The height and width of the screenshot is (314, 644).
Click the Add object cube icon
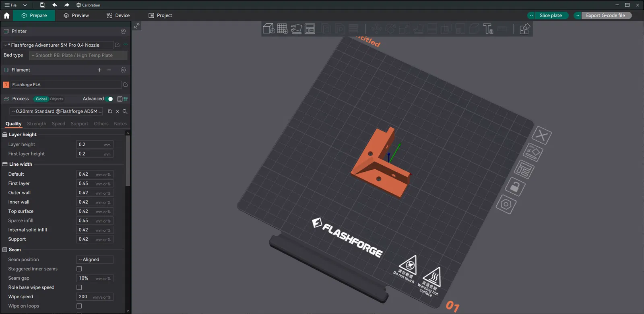tap(268, 29)
